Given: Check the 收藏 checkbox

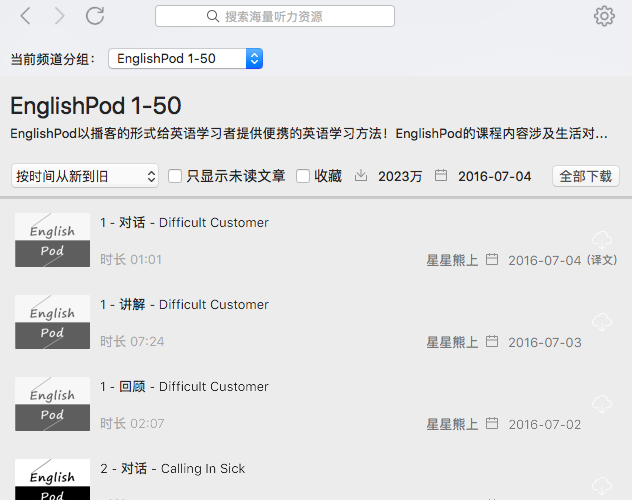Looking at the screenshot, I should pyautogui.click(x=303, y=176).
